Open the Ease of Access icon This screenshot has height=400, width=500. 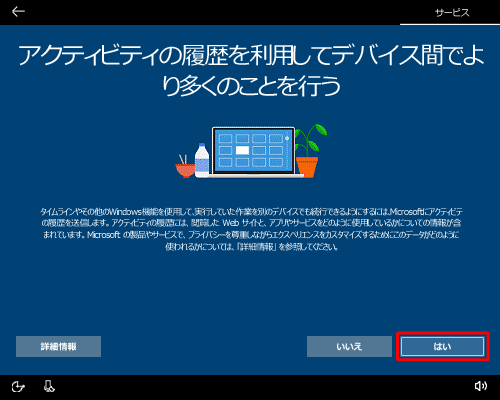click(18, 387)
